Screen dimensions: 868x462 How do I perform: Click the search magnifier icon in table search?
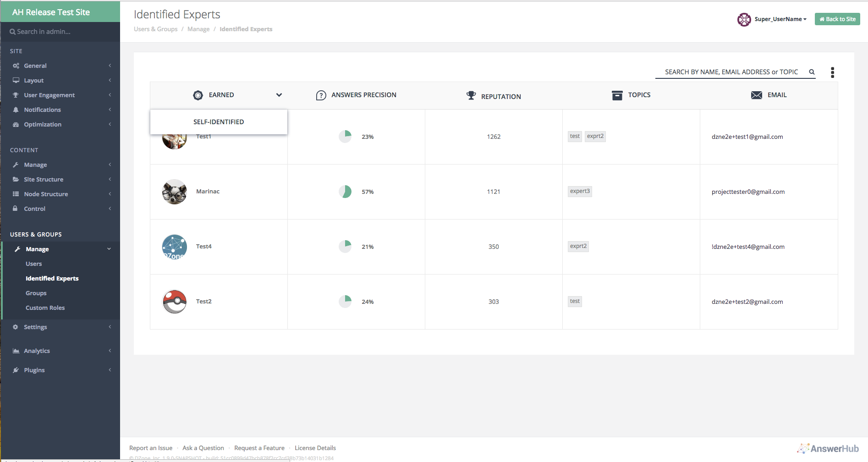tap(812, 72)
